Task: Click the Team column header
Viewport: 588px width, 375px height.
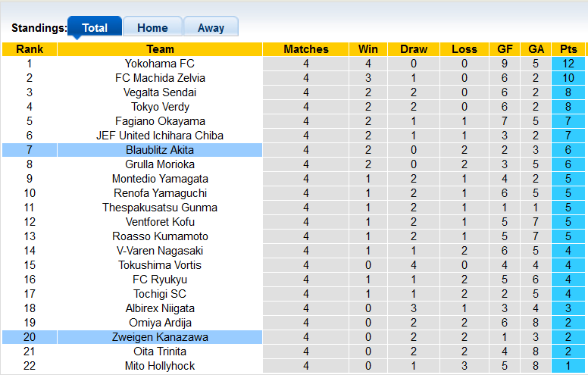Action: pyautogui.click(x=160, y=49)
